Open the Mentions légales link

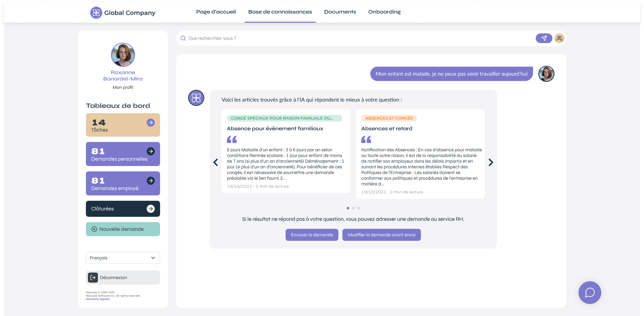(98, 299)
